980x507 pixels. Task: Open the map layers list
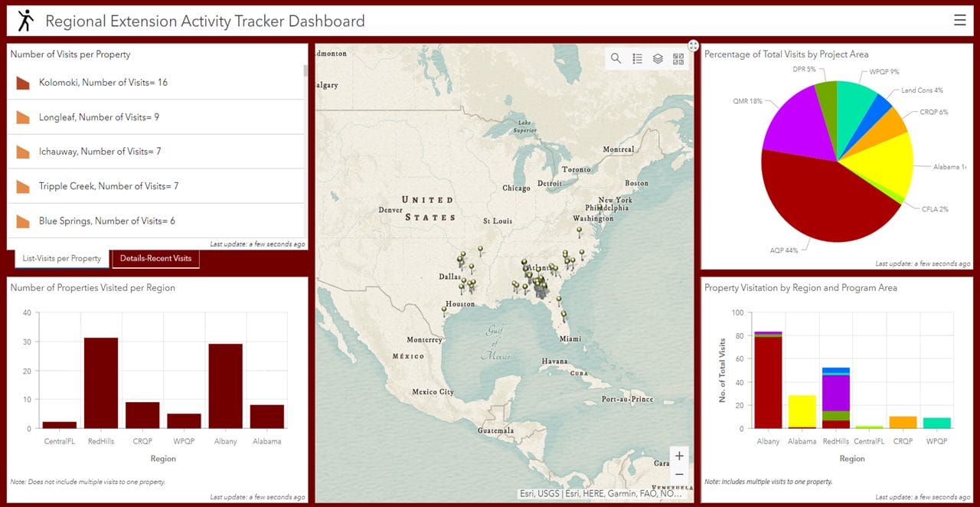(658, 59)
